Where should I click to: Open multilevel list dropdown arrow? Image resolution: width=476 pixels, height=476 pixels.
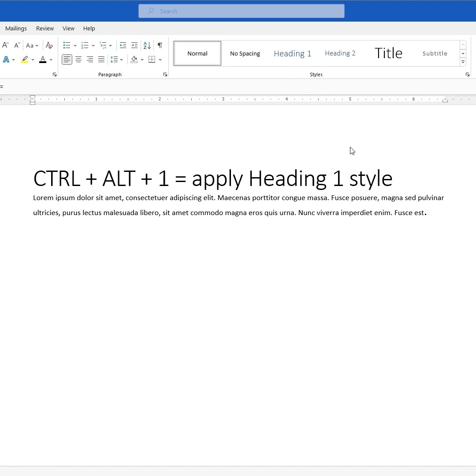tap(111, 45)
